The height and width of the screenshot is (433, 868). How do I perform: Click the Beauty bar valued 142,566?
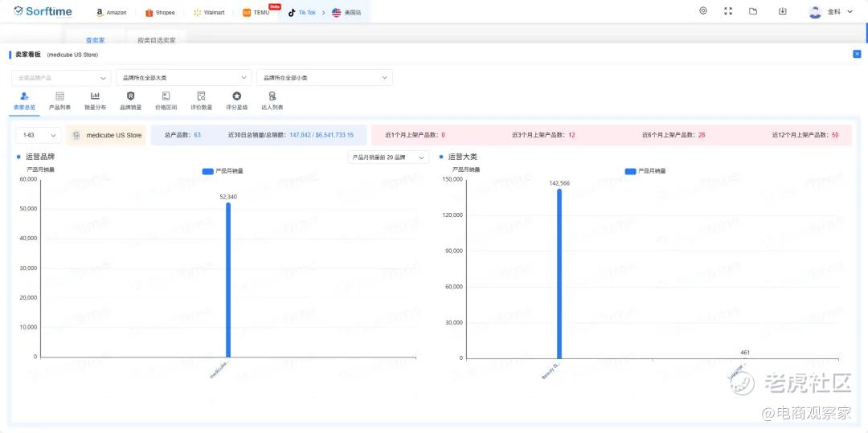coord(559,274)
